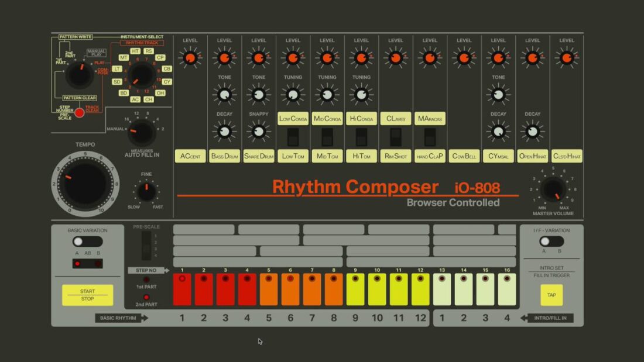Screen dimensions: 644x362
Task: Click the Auto Fill In measures knob
Action: [141, 133]
